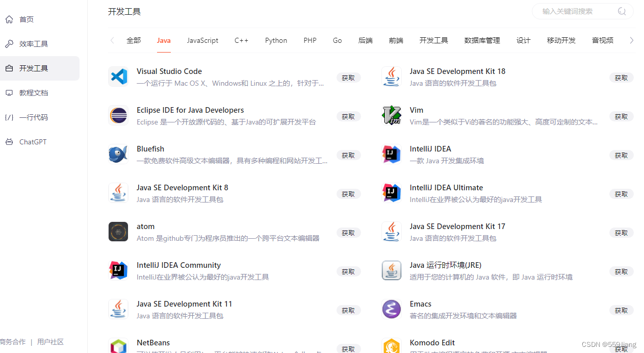The width and height of the screenshot is (644, 353).
Task: Open the 音视频 tab
Action: (x=602, y=40)
